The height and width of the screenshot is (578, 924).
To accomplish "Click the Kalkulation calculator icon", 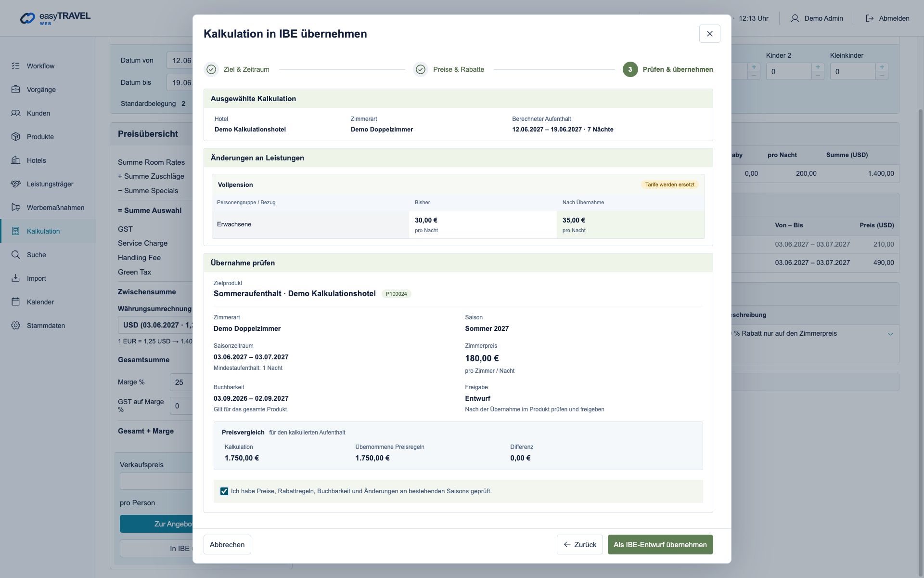I will tap(16, 231).
